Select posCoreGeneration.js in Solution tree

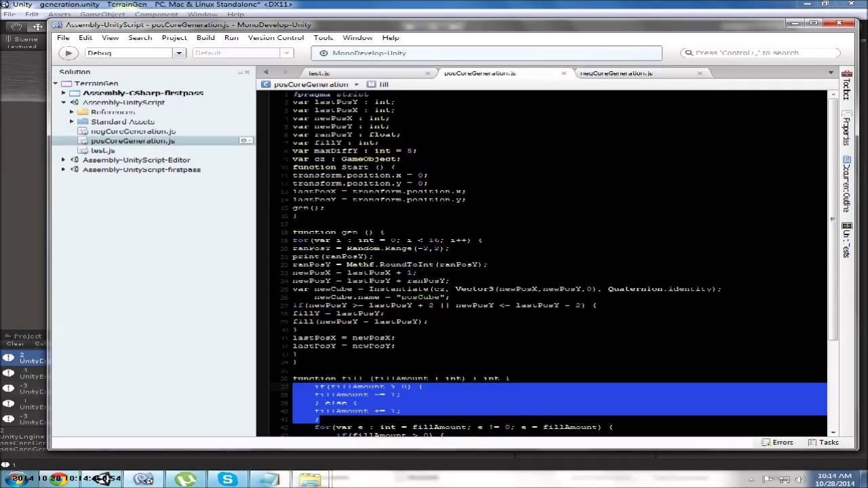pos(133,141)
